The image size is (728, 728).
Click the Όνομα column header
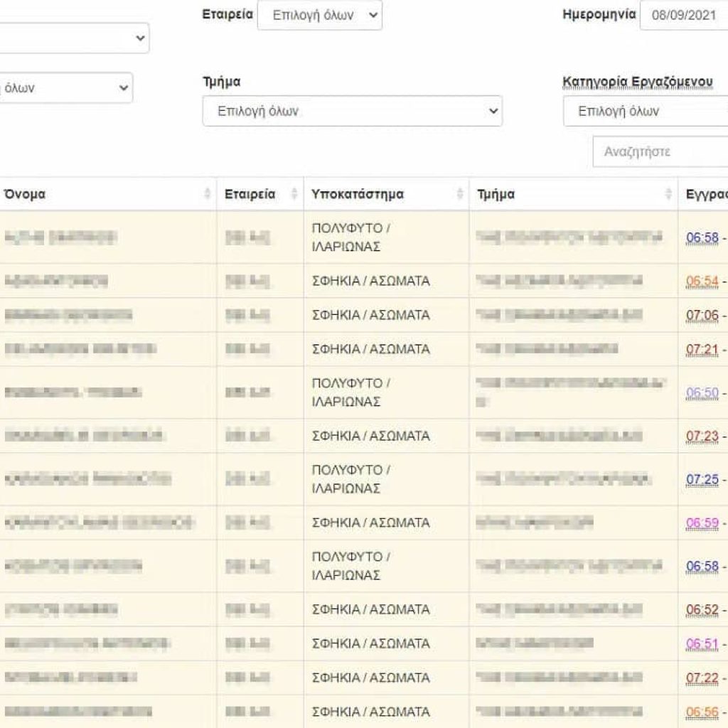click(x=25, y=194)
